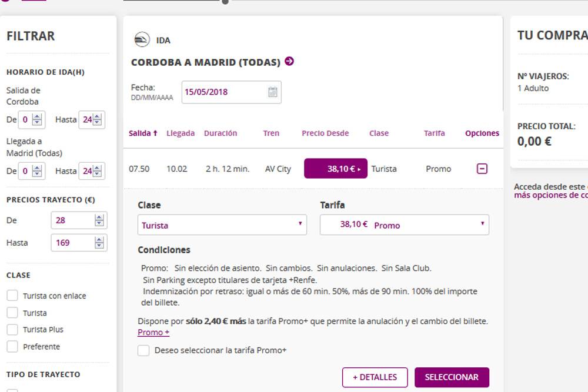588x392 pixels.
Task: Sort results by Precio Desde column
Action: click(325, 133)
